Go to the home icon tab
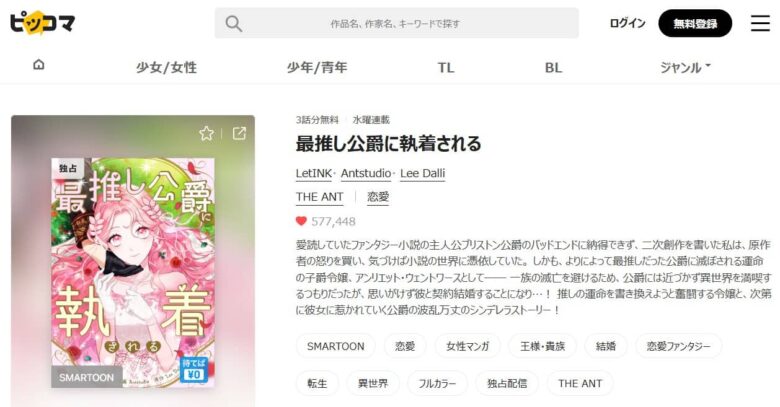Viewport: 780px width, 407px height. click(38, 65)
